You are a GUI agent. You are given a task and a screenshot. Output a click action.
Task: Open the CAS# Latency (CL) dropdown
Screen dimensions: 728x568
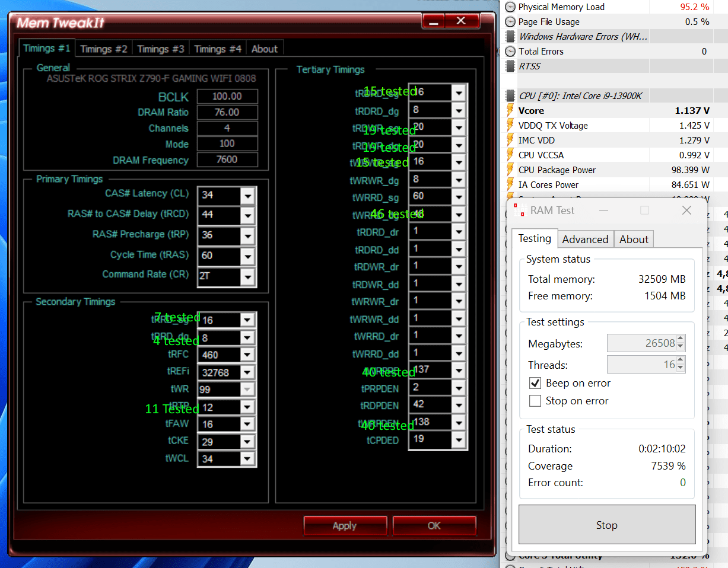click(x=248, y=195)
